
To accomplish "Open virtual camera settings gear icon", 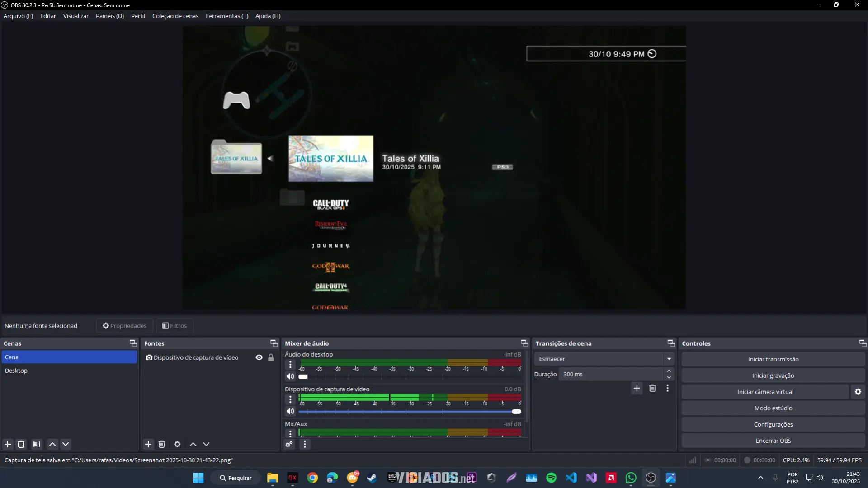I will pyautogui.click(x=858, y=392).
